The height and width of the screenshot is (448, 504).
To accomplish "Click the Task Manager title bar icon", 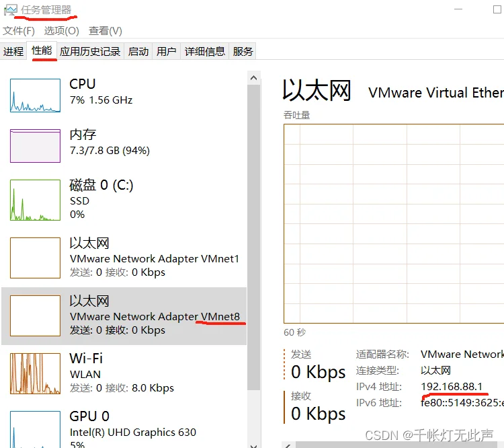I will [10, 10].
